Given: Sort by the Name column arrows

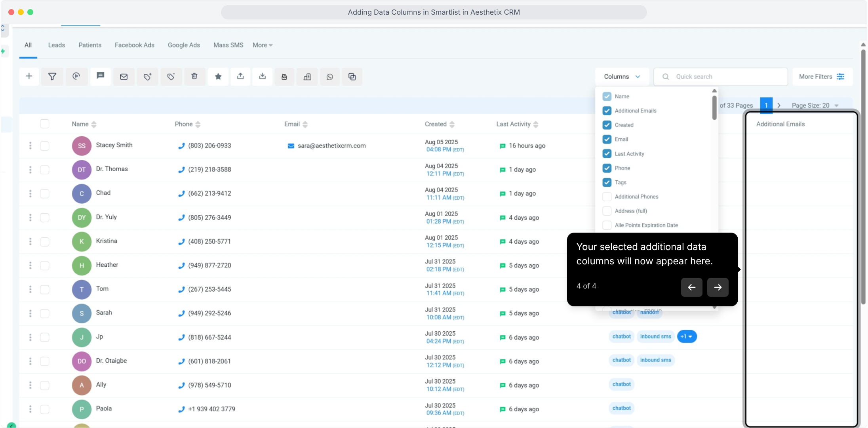Looking at the screenshot, I should [x=94, y=124].
